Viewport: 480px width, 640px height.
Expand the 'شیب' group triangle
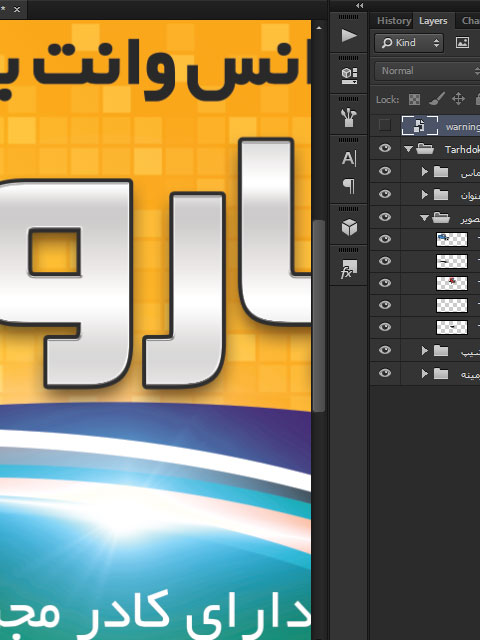pos(424,351)
